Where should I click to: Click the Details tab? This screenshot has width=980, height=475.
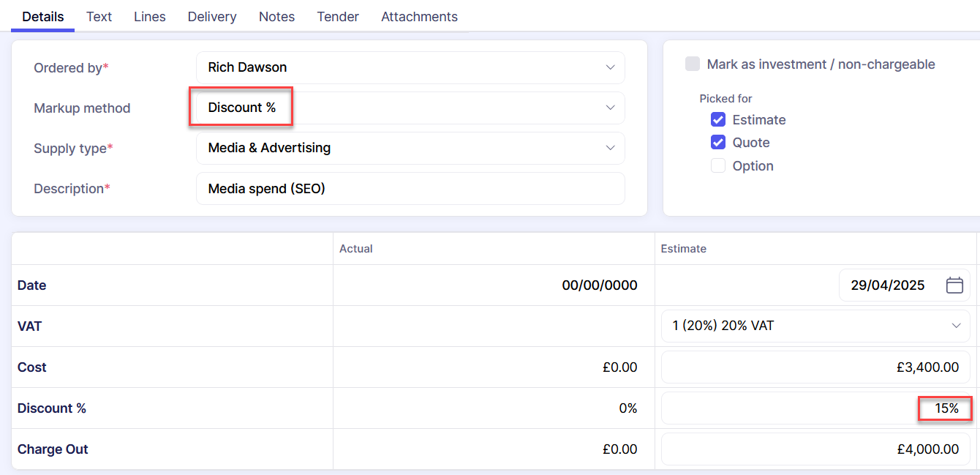42,16
